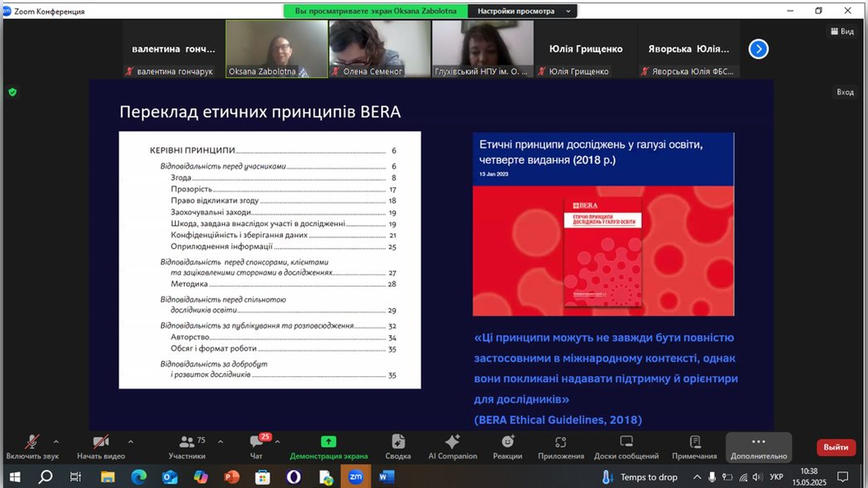
Task: Open the Чат chat panel
Action: pos(256,447)
